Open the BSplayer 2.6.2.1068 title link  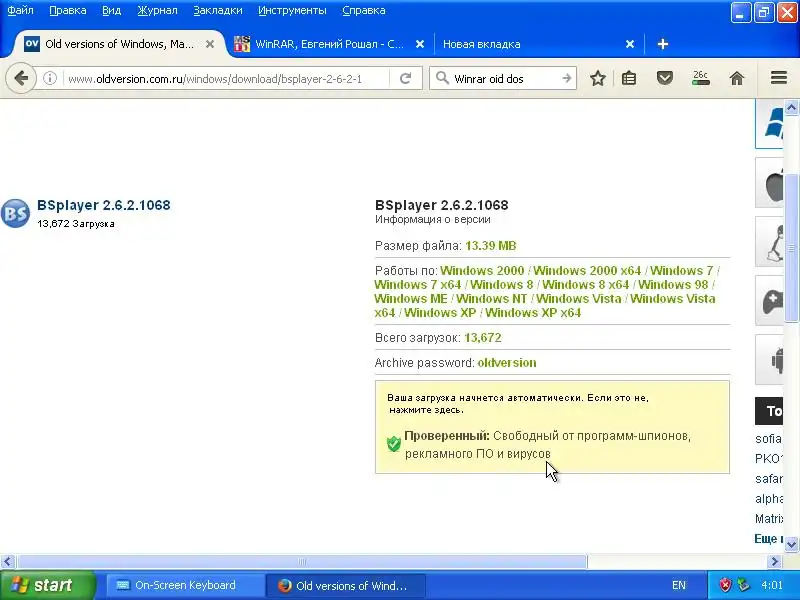tap(104, 205)
